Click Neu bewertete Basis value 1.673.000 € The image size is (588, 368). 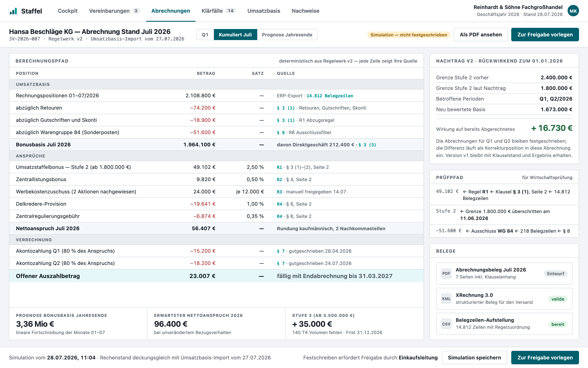pos(556,109)
